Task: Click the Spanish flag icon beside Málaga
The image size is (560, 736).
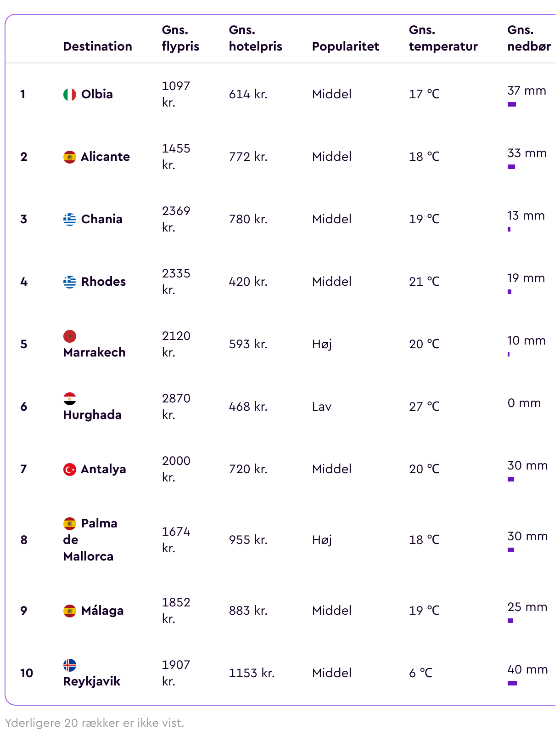Action: [70, 611]
